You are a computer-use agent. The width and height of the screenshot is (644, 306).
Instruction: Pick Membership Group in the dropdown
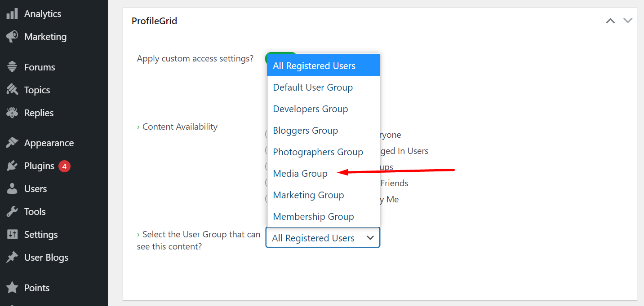(313, 217)
